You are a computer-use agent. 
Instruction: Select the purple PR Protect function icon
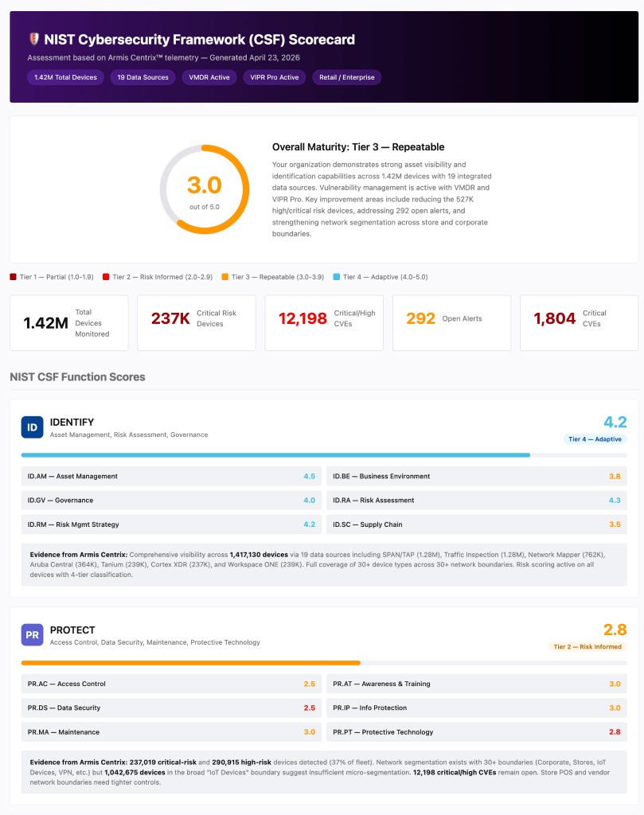tap(32, 634)
